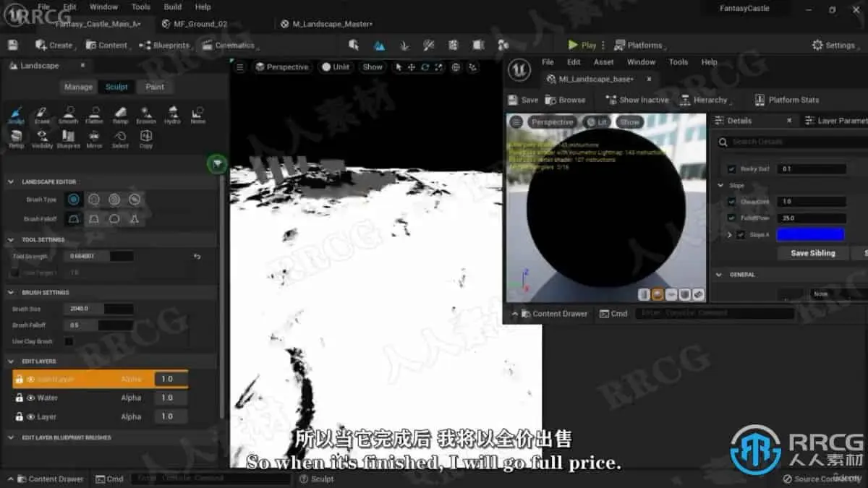
Task: Open the Create dropdown in toolbar
Action: tap(56, 45)
